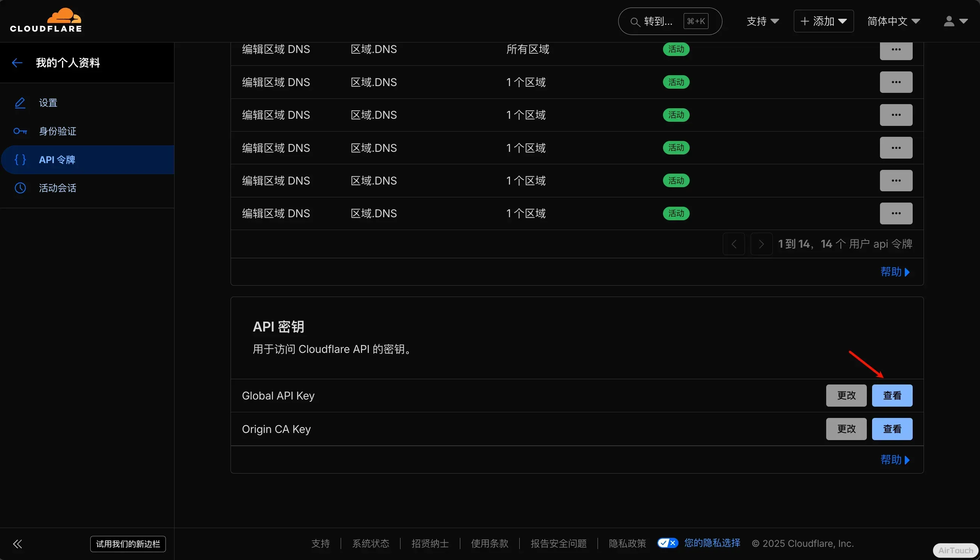Click 试用我们的新边栏 button
This screenshot has height=560, width=980.
point(128,544)
